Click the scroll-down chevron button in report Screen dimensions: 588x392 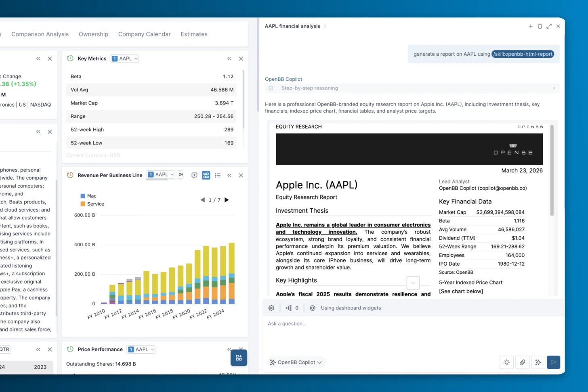(413, 283)
